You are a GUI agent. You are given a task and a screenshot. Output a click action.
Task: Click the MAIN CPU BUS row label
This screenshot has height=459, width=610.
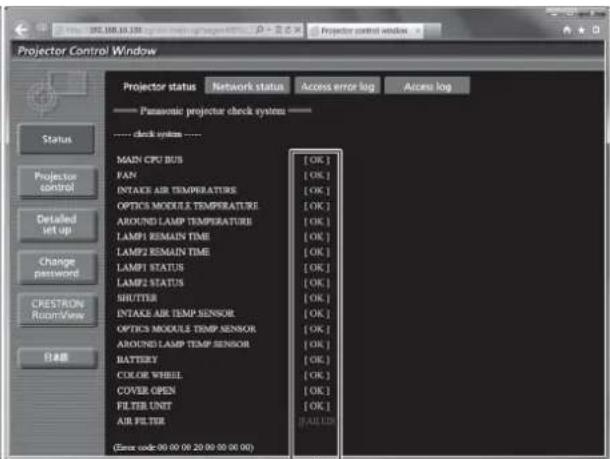[x=150, y=160]
